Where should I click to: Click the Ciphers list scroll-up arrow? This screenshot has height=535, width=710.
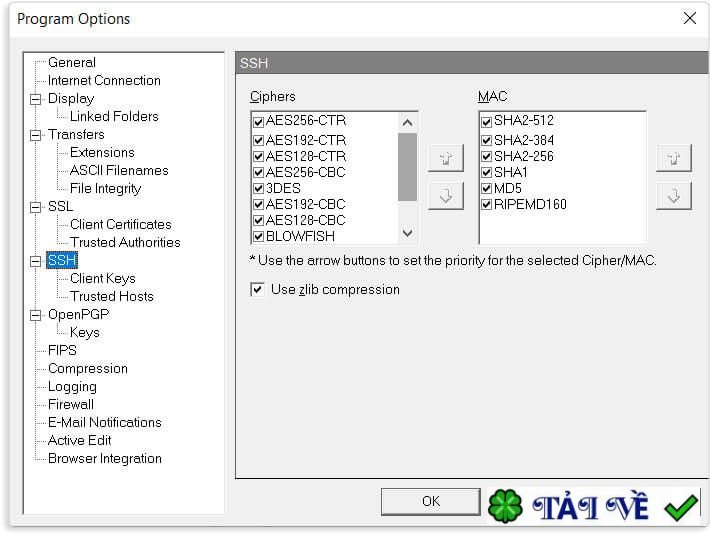click(x=408, y=123)
